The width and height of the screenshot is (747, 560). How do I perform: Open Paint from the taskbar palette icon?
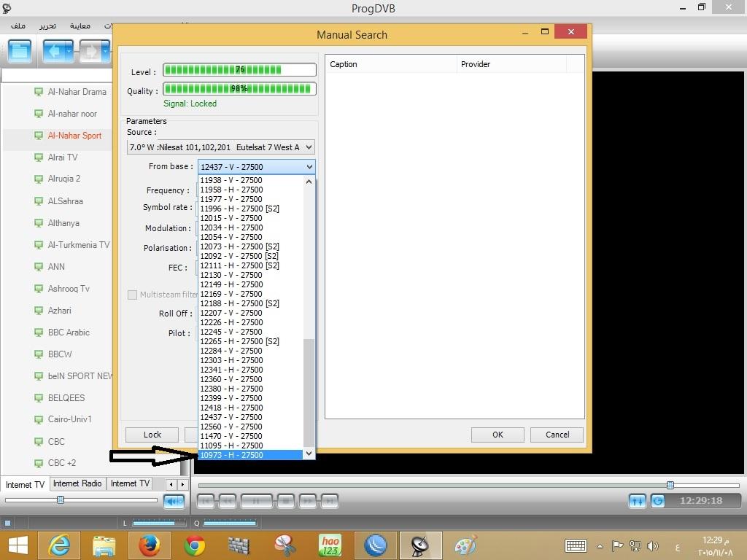(465, 545)
